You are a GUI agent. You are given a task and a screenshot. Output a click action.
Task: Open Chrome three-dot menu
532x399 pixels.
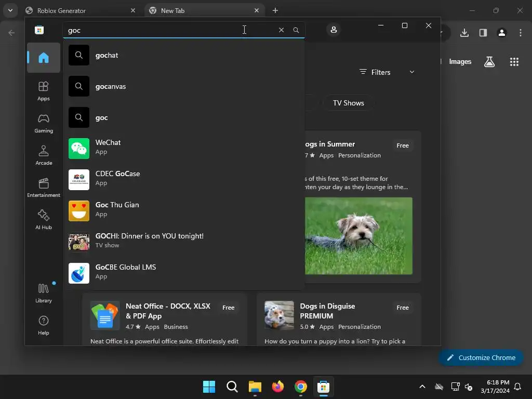point(521,33)
